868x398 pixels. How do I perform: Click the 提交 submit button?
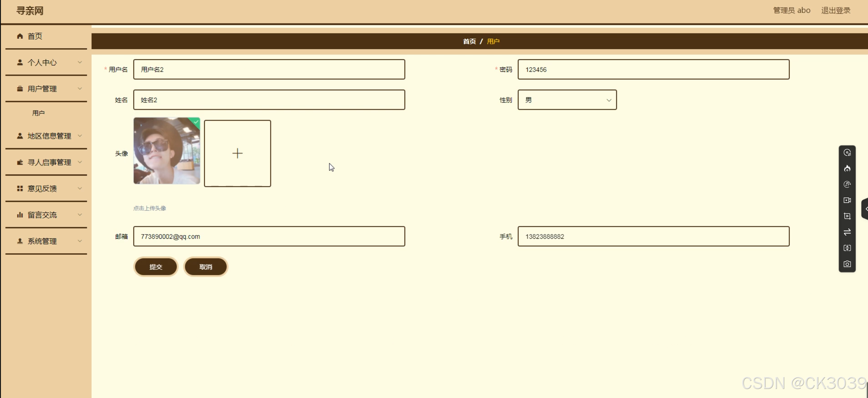(156, 267)
